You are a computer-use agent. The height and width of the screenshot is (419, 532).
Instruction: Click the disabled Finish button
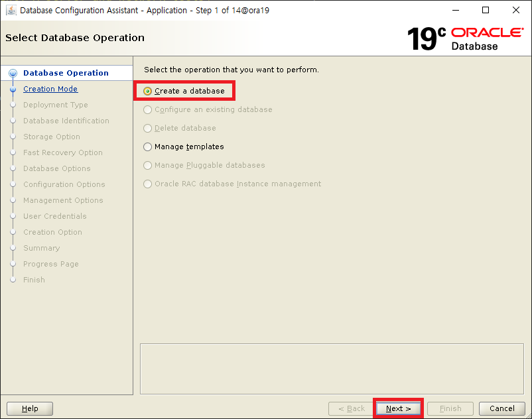450,408
